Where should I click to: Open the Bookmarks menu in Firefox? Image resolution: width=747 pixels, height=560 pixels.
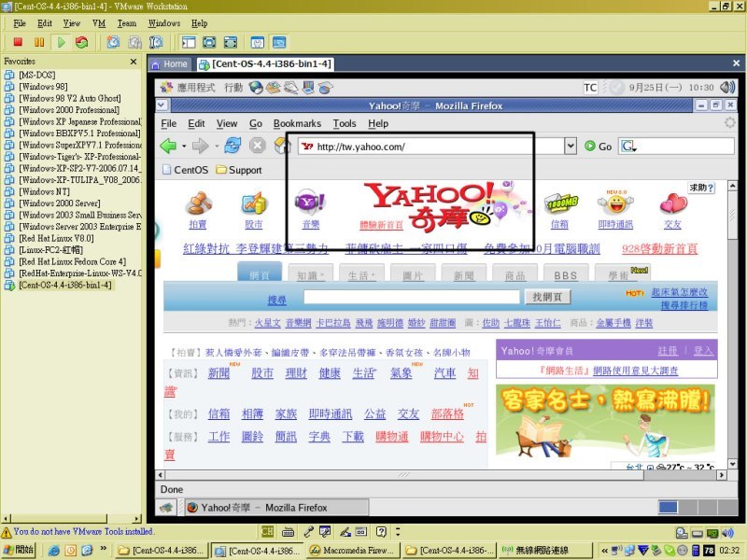click(x=297, y=124)
